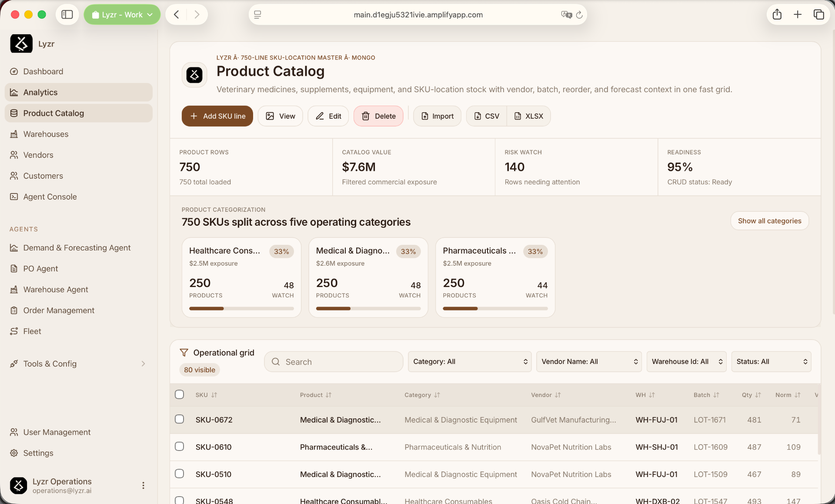Open the Status: All dropdown
835x504 pixels.
point(771,362)
